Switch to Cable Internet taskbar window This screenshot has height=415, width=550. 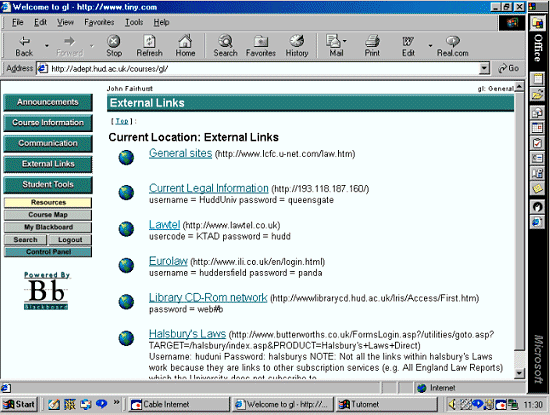click(178, 404)
